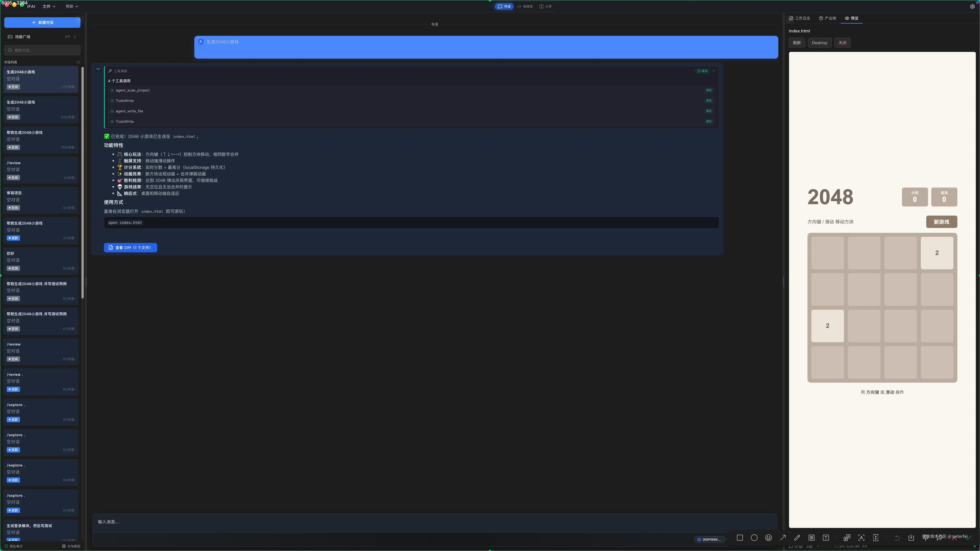Click the OCR text recognition icon
This screenshot has width=980, height=551.
(861, 538)
